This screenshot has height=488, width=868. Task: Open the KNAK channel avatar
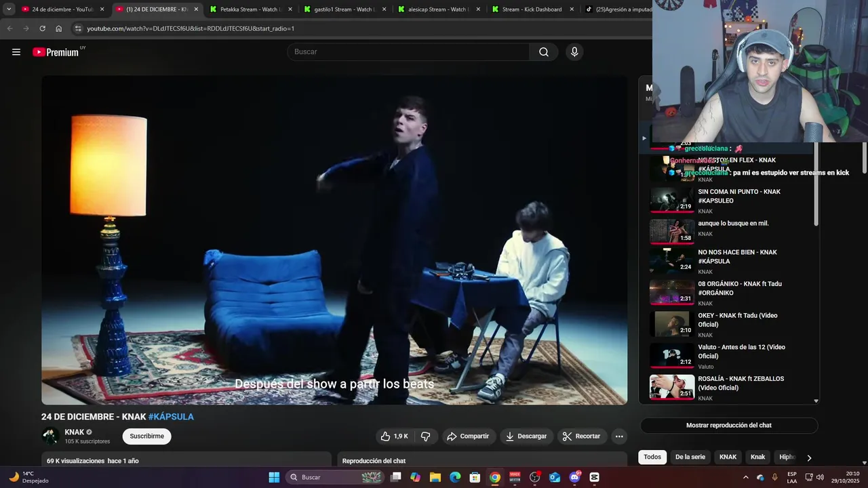(x=50, y=436)
